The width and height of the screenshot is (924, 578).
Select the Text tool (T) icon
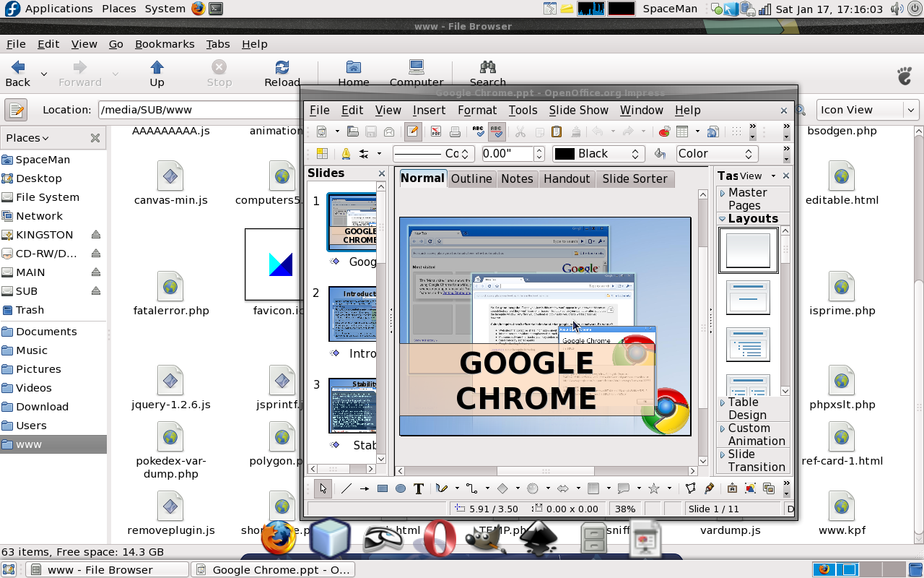pyautogui.click(x=419, y=488)
